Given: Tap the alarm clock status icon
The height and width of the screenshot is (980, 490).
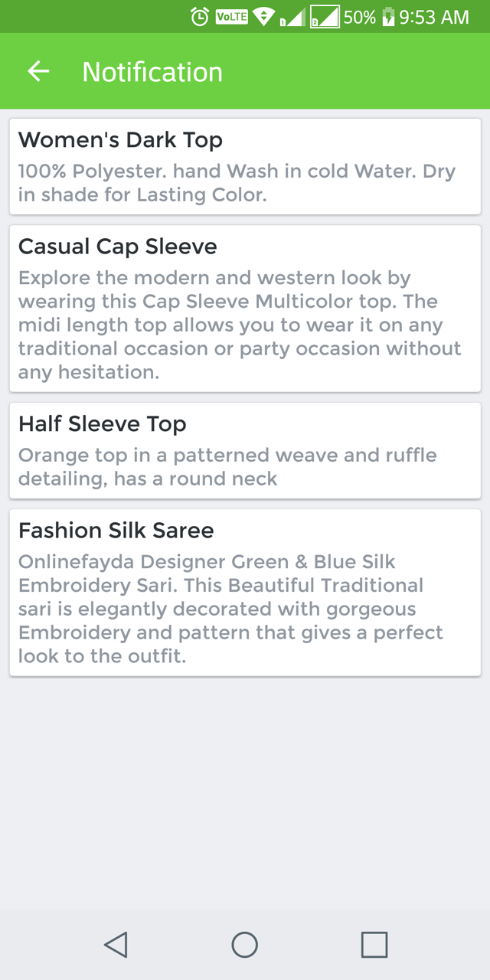Looking at the screenshot, I should 200,17.
